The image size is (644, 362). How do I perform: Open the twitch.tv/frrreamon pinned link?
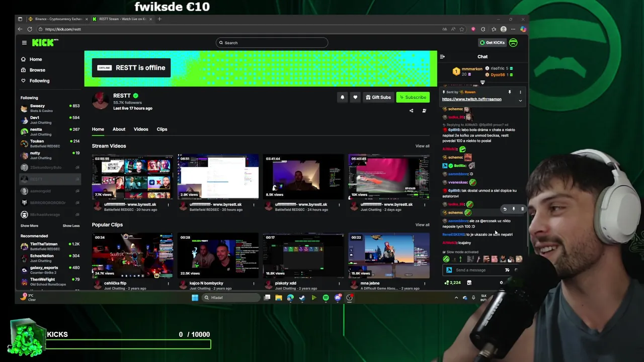(x=471, y=99)
